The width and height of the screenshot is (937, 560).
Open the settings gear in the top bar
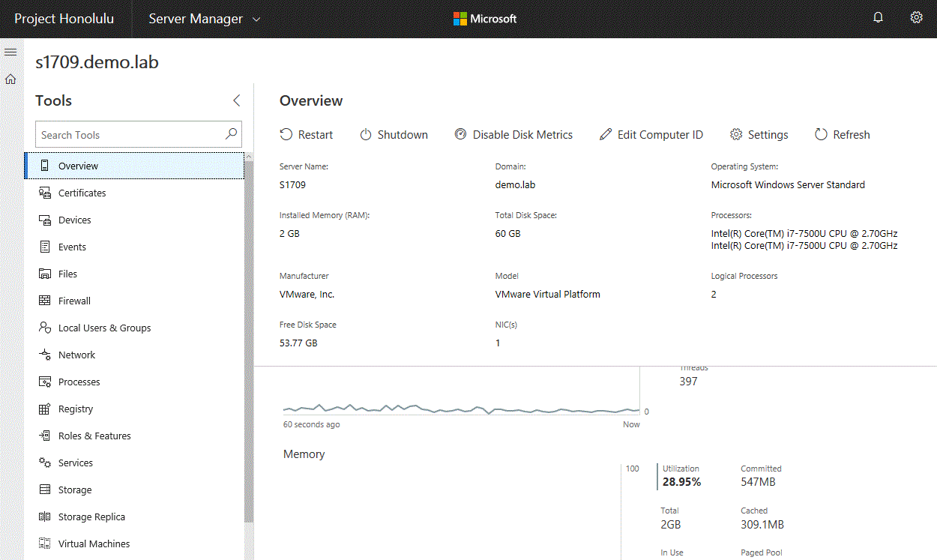click(x=916, y=18)
